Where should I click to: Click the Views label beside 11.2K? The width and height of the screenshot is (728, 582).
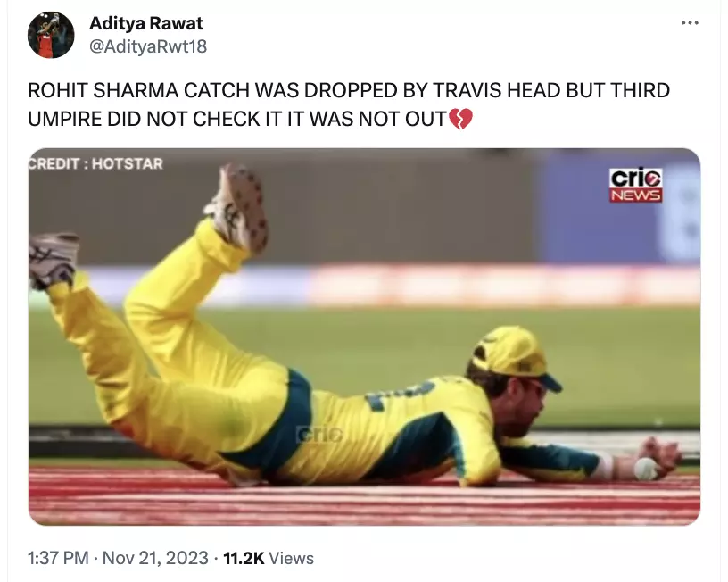click(x=291, y=558)
